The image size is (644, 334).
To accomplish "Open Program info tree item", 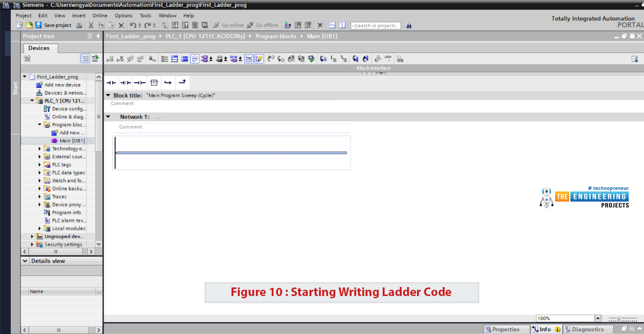I will (x=63, y=212).
